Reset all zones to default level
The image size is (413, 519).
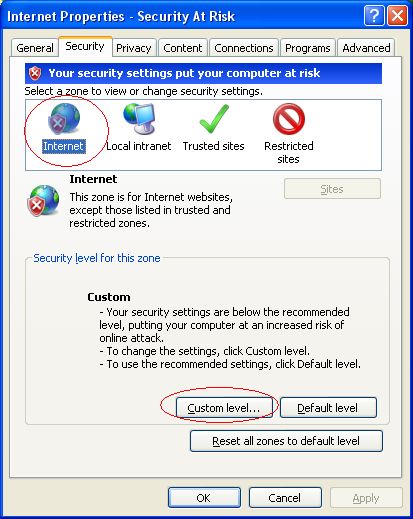click(x=286, y=441)
